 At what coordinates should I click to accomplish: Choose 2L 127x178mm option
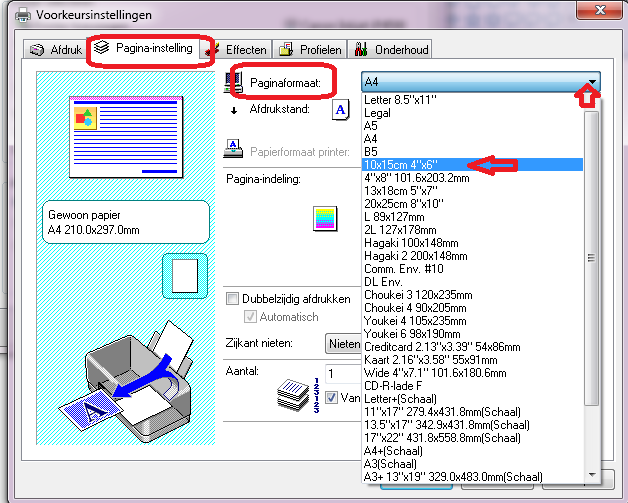[472, 229]
